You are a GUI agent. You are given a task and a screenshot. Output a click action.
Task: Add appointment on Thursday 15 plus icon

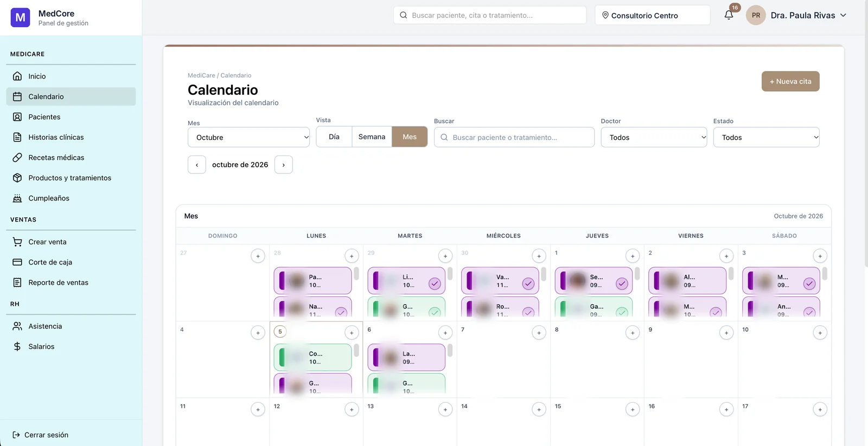(x=633, y=410)
